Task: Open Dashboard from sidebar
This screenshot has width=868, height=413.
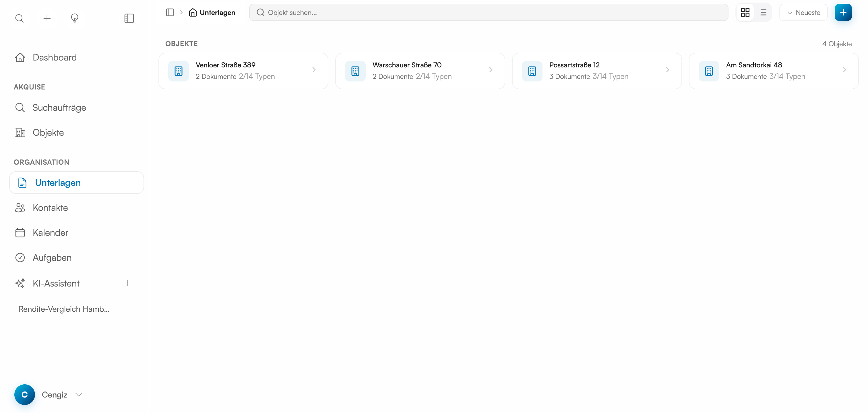Action: point(55,58)
